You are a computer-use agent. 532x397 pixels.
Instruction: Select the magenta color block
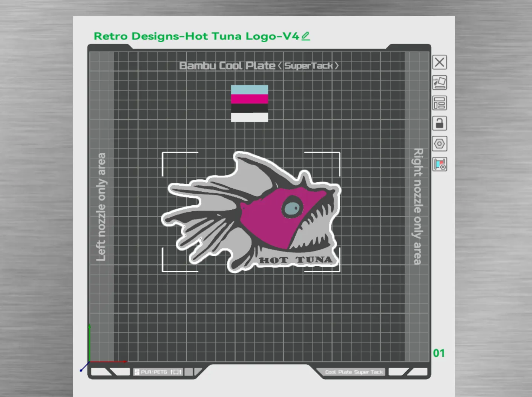pyautogui.click(x=249, y=99)
